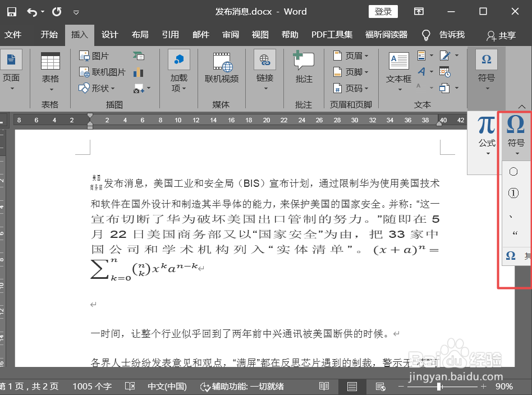
Task: Open the 帮助 tab
Action: [x=290, y=35]
